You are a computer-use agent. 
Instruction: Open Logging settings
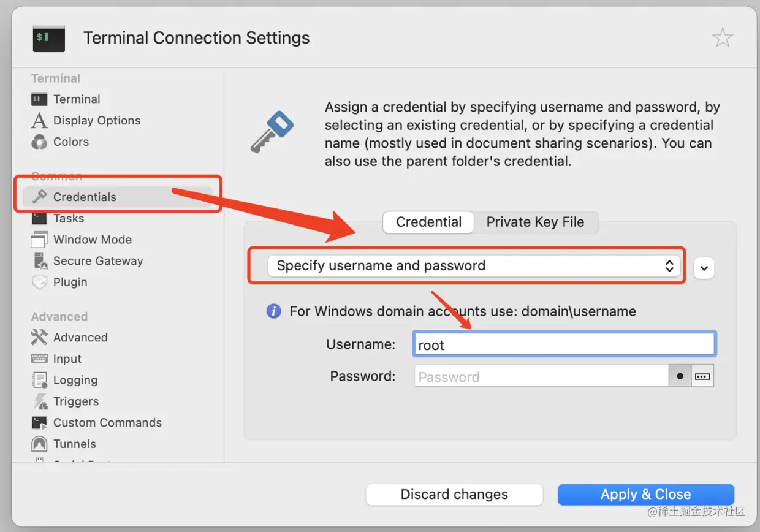[x=75, y=381]
